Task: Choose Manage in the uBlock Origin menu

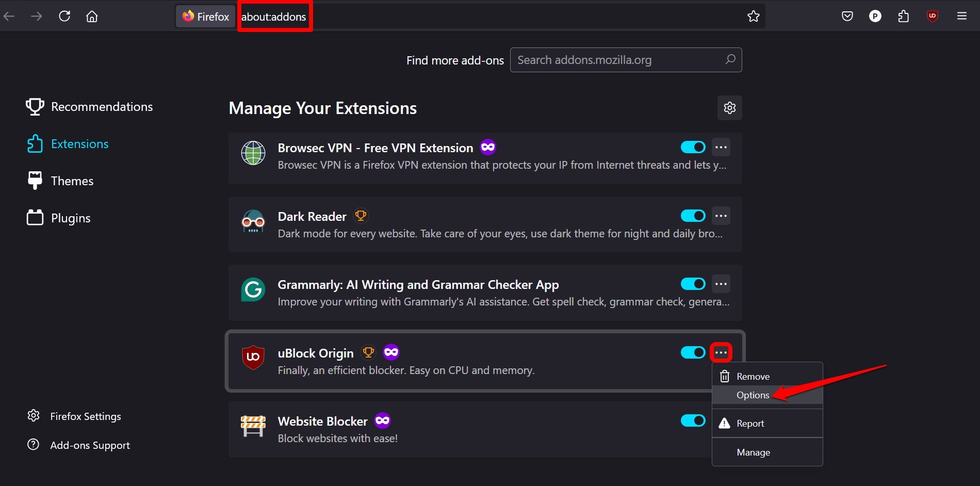Action: tap(767, 452)
